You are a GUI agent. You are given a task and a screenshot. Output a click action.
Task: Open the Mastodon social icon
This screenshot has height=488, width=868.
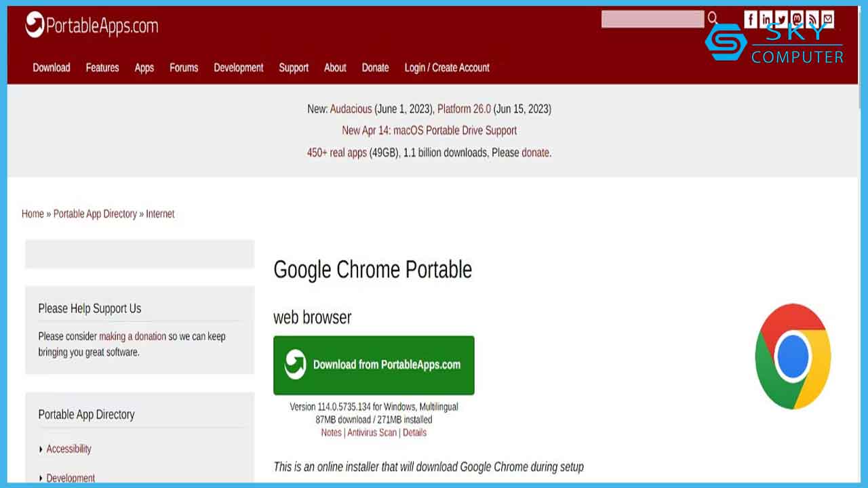tap(797, 20)
